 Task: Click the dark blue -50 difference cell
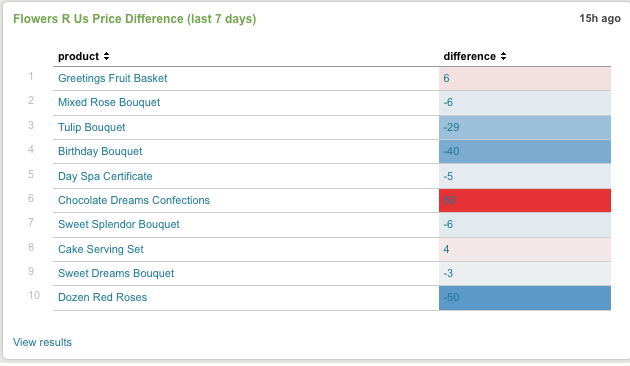[525, 298]
